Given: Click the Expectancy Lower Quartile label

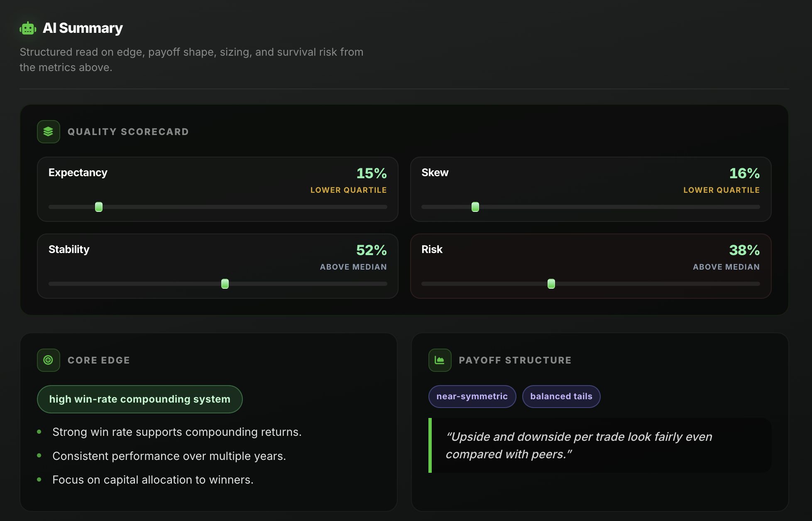Looking at the screenshot, I should [348, 190].
